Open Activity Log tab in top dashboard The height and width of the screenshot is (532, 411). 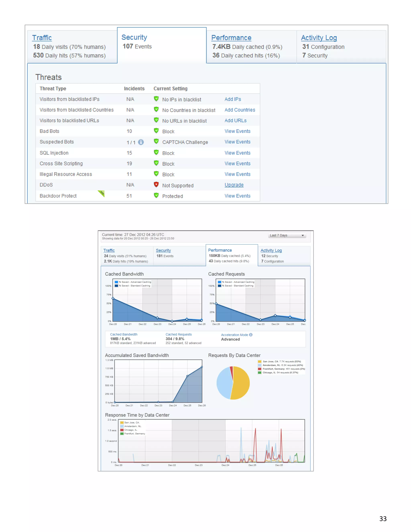[x=319, y=38]
